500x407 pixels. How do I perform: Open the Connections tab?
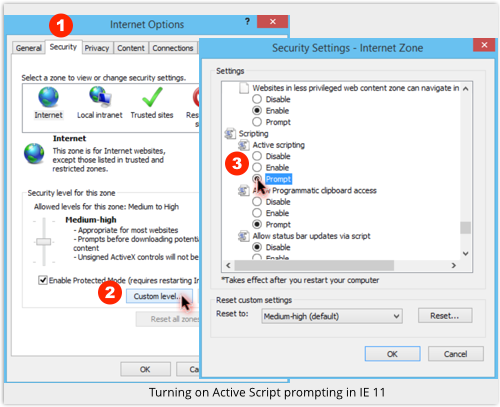point(173,48)
